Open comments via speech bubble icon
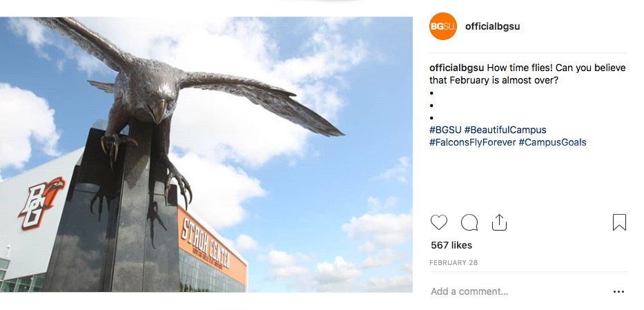 point(469,222)
